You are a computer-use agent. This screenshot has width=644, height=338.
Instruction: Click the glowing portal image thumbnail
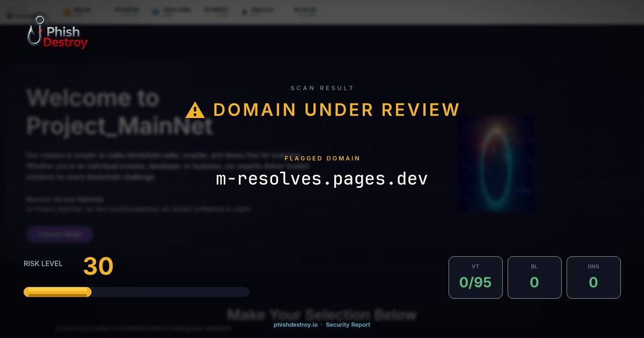(495, 163)
